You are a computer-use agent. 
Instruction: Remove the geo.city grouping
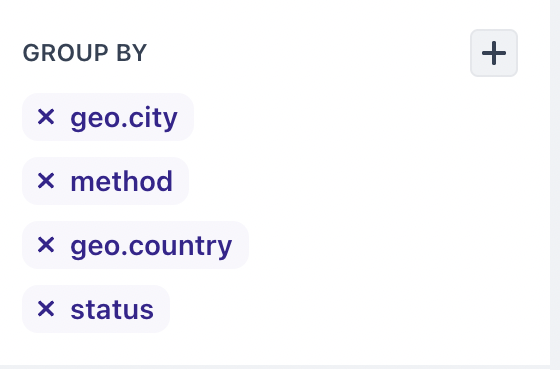46,117
